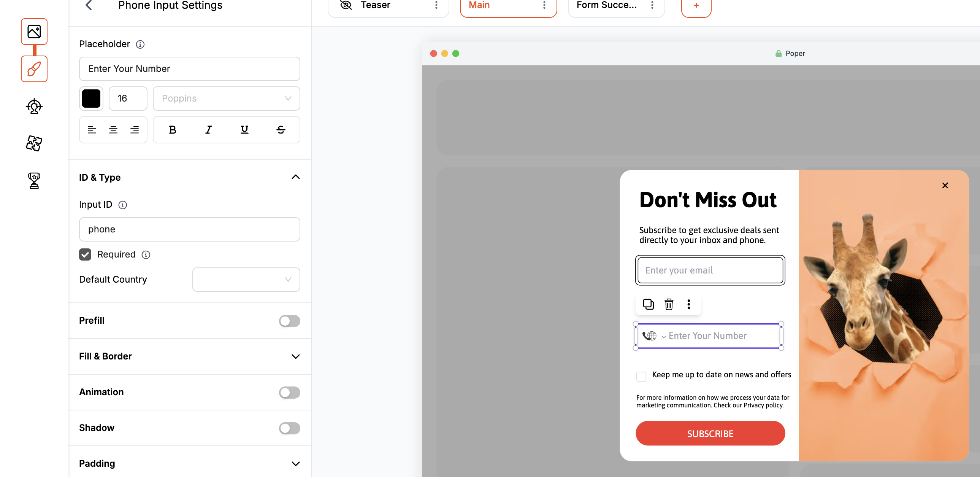Apply strikethrough text formatting
Screen dimensions: 980x477
point(281,130)
